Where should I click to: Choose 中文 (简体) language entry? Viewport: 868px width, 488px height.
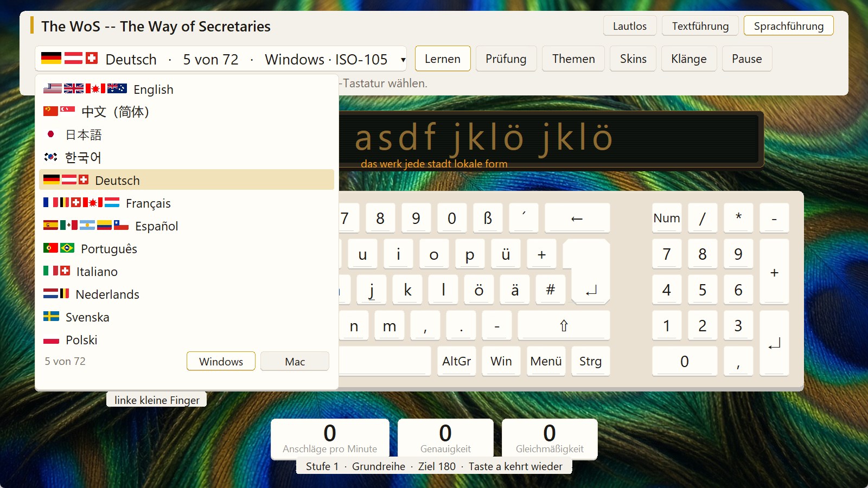[x=186, y=112]
